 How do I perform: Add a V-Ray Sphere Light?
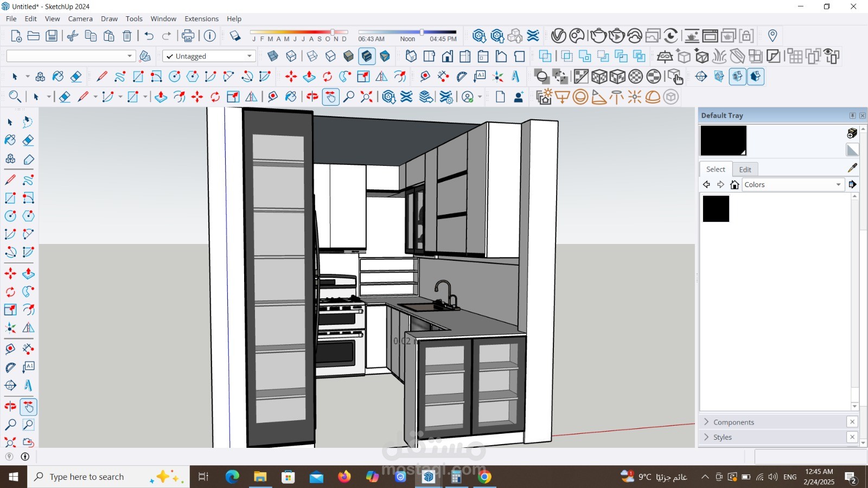pyautogui.click(x=580, y=97)
